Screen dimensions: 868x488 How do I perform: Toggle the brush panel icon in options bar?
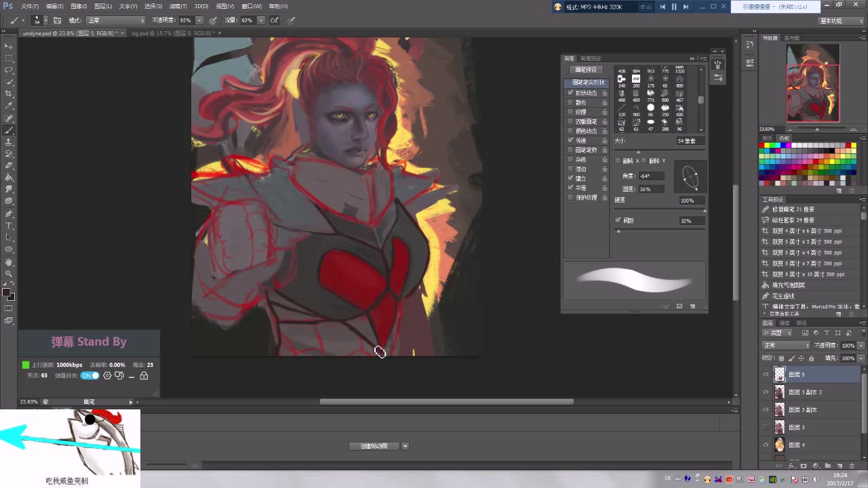click(57, 20)
